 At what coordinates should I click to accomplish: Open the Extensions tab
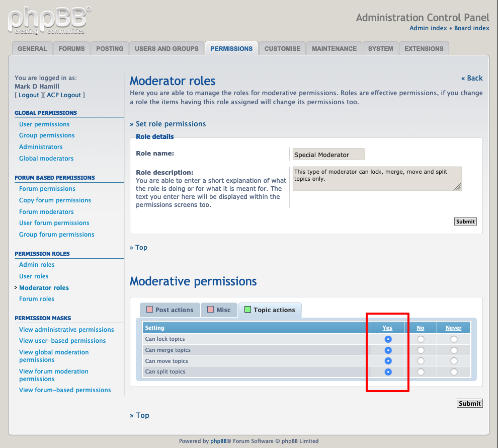pyautogui.click(x=424, y=49)
